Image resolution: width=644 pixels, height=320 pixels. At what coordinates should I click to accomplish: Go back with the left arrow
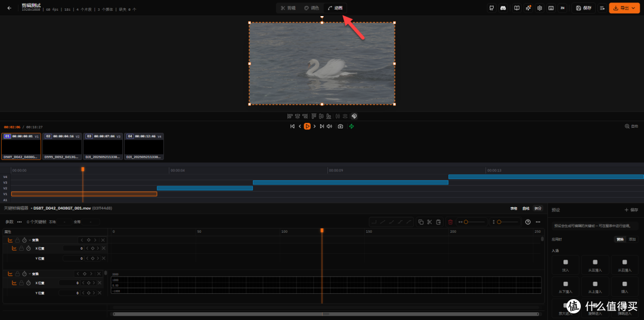point(10,8)
